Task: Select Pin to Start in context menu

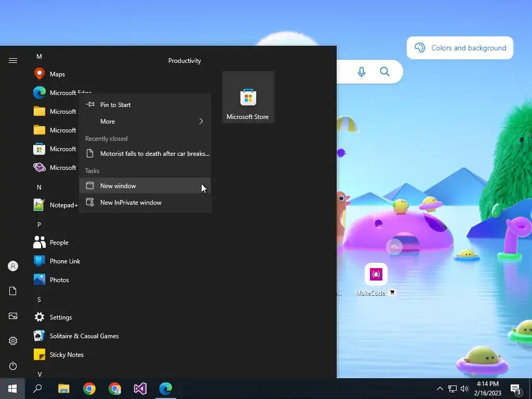Action: point(145,104)
